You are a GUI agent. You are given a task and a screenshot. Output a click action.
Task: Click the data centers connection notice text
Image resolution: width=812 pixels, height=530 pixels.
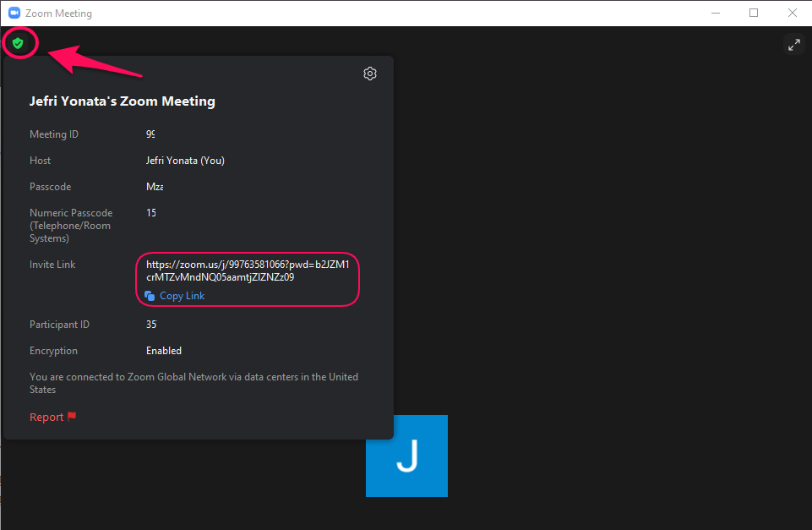(193, 383)
